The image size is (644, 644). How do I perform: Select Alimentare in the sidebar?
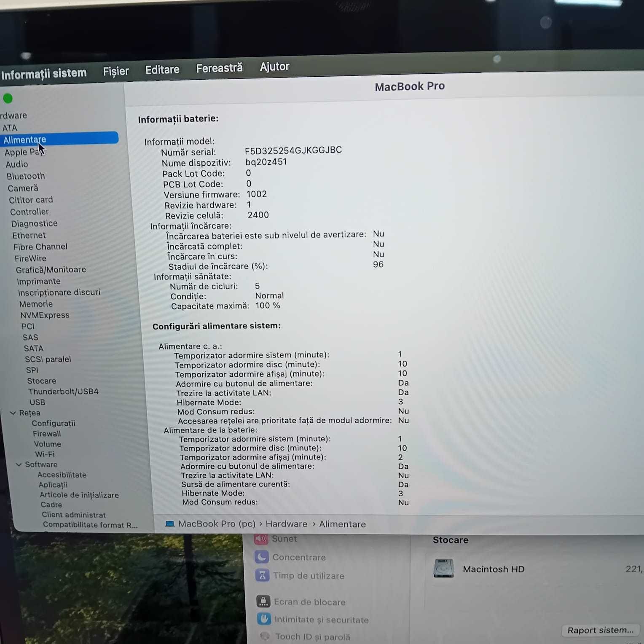[59, 139]
